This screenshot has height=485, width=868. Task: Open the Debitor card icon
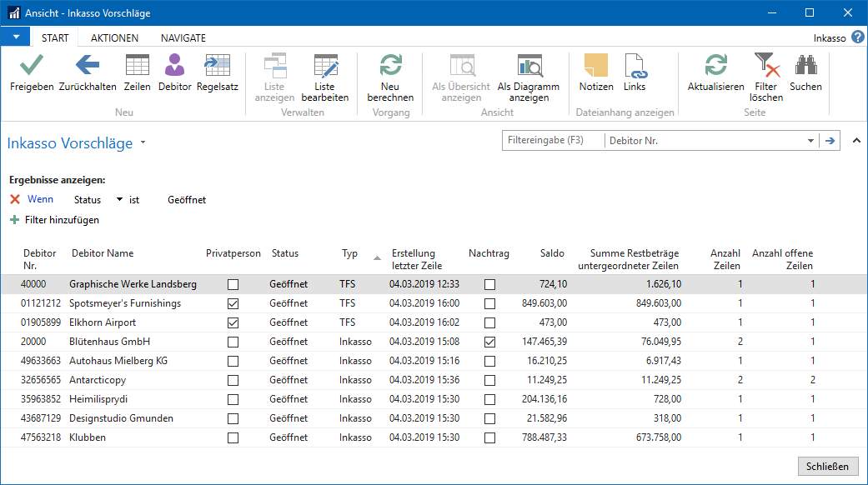[174, 66]
